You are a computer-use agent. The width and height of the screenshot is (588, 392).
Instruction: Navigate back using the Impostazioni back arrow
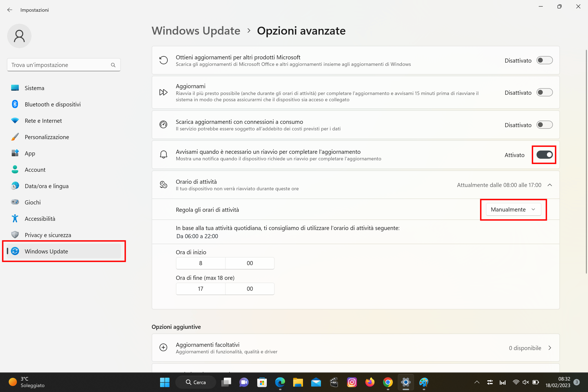(x=10, y=10)
